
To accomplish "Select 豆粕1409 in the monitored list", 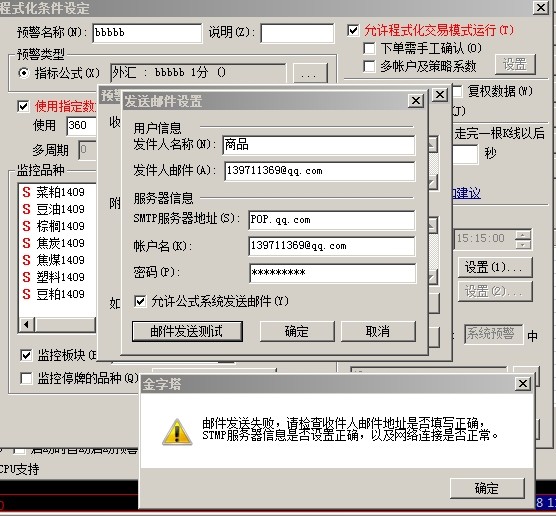I will tap(60, 294).
